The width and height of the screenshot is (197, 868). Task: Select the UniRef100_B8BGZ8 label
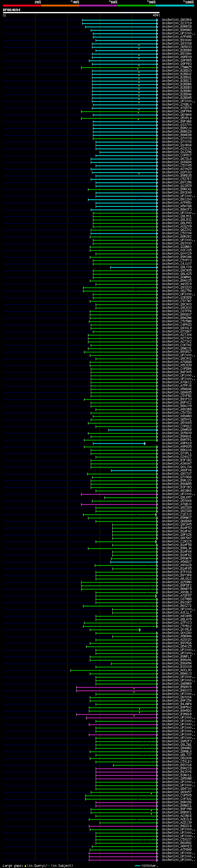pyautogui.click(x=176, y=132)
